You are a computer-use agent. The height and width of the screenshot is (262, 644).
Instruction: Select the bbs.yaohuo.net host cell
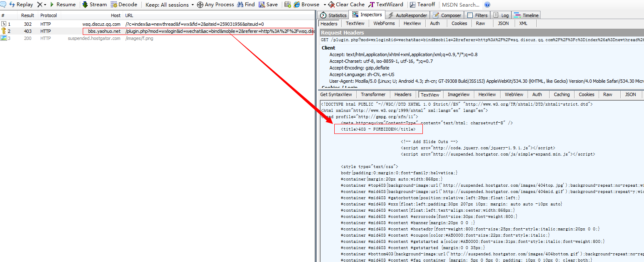pyautogui.click(x=104, y=31)
